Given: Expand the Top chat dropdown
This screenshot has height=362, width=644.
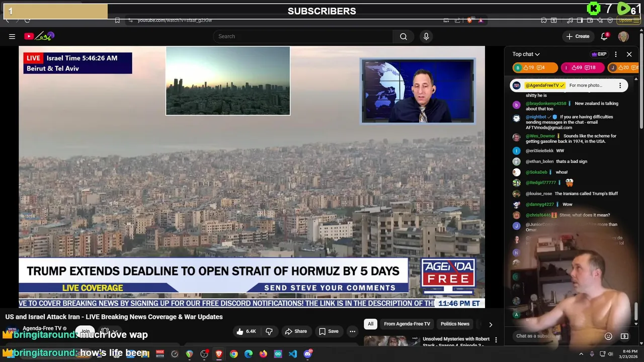Looking at the screenshot, I should click(x=526, y=54).
